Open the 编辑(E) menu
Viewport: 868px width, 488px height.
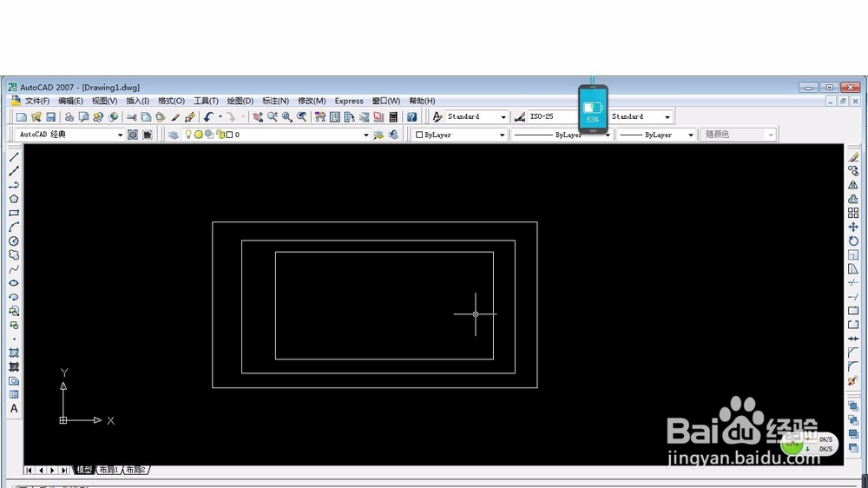pyautogui.click(x=70, y=101)
